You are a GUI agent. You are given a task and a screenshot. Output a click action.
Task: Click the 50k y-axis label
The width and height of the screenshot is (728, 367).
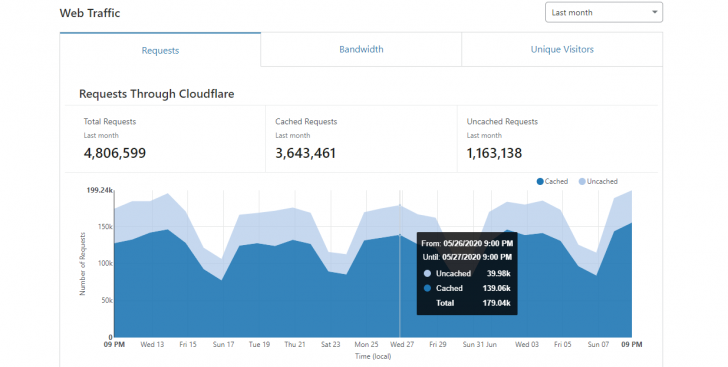click(x=107, y=300)
